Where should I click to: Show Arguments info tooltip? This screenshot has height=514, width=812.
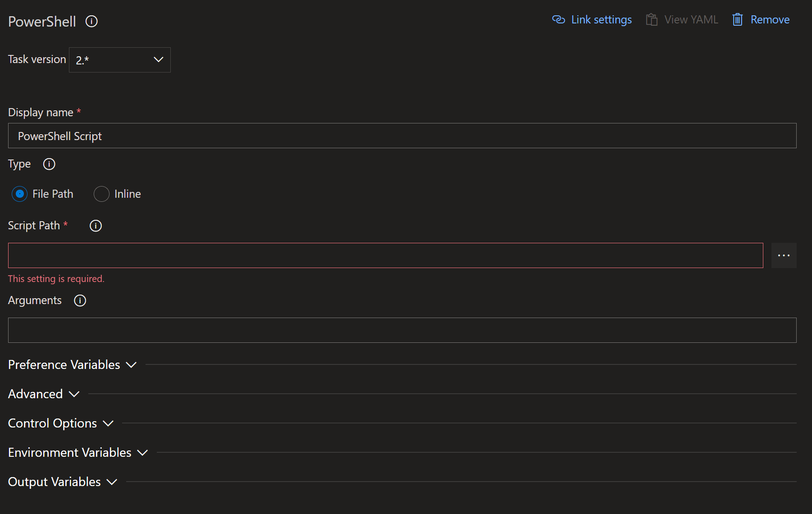(80, 300)
